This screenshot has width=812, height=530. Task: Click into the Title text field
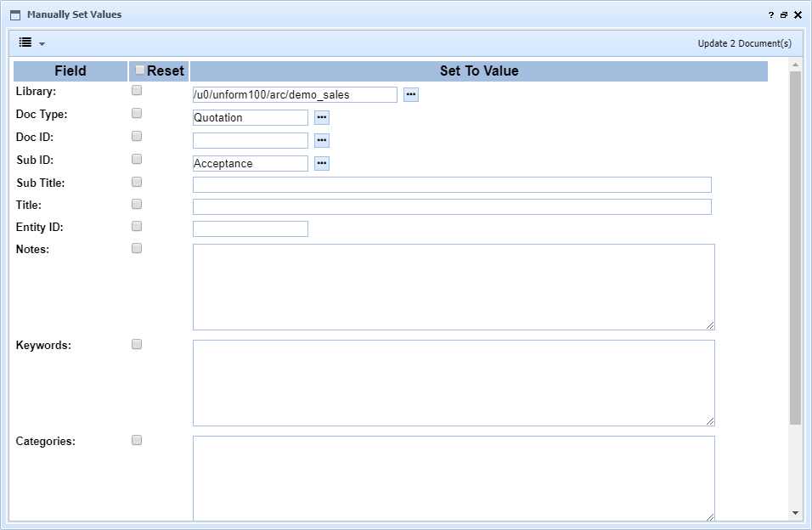pos(452,206)
